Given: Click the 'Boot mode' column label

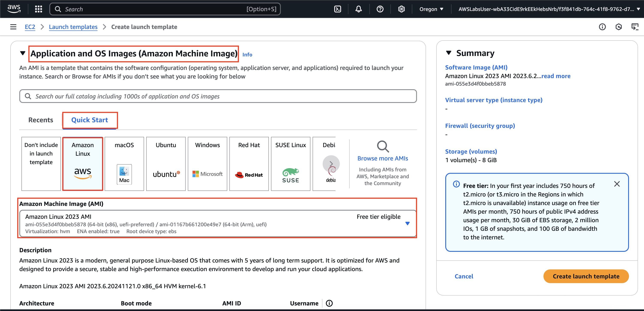Looking at the screenshot, I should pyautogui.click(x=136, y=303).
